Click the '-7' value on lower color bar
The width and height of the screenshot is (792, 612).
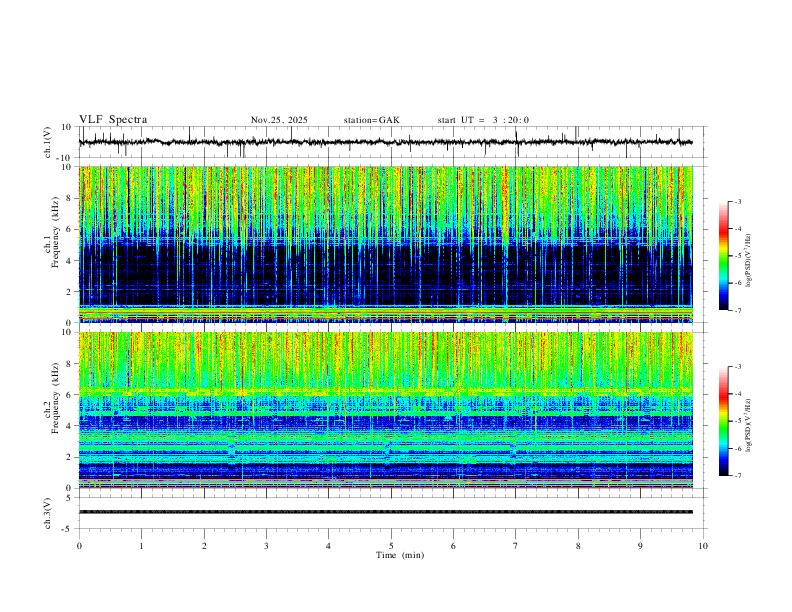click(x=738, y=476)
